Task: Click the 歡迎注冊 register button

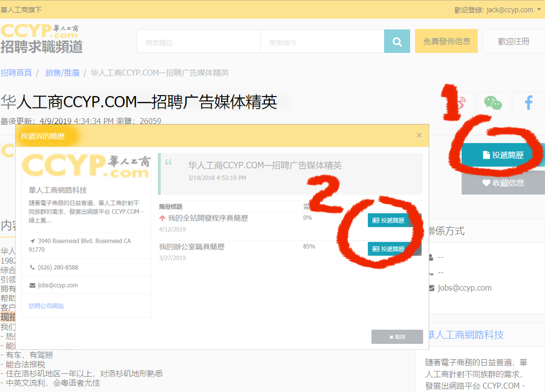Action: pyautogui.click(x=514, y=41)
